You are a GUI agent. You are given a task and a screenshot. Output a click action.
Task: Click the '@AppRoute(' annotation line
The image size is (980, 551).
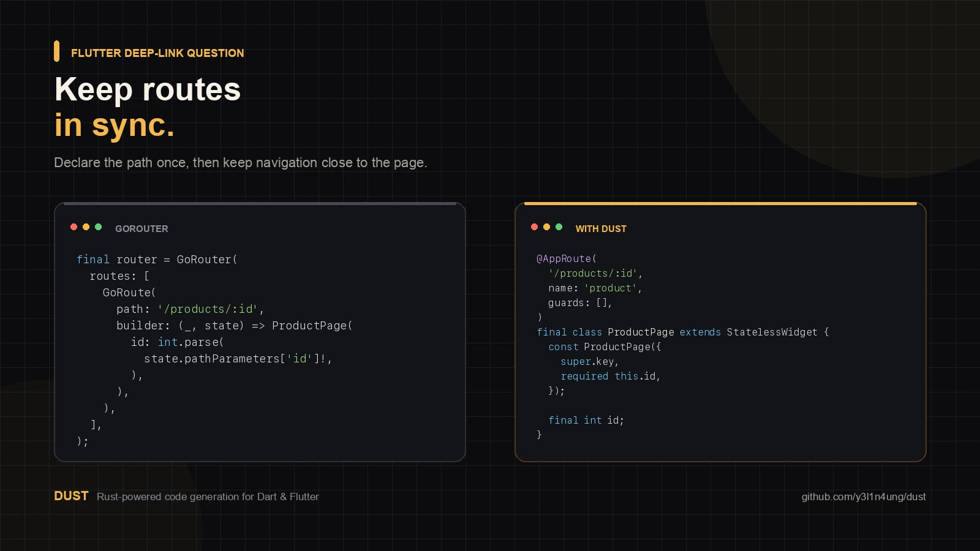[x=567, y=258]
